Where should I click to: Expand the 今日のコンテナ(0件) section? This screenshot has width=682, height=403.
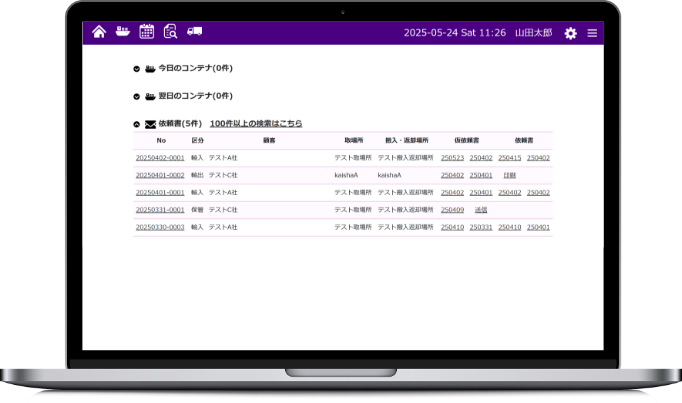137,69
